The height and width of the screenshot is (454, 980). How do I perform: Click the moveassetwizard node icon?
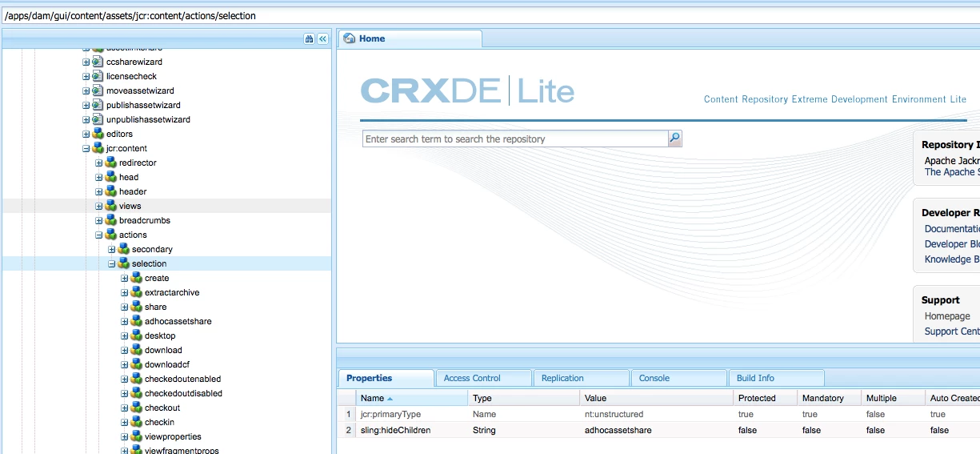98,90
